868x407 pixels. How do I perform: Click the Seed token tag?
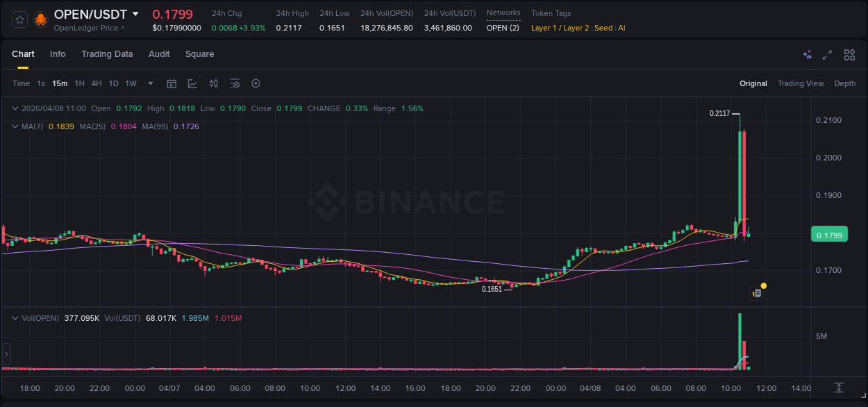click(x=602, y=28)
